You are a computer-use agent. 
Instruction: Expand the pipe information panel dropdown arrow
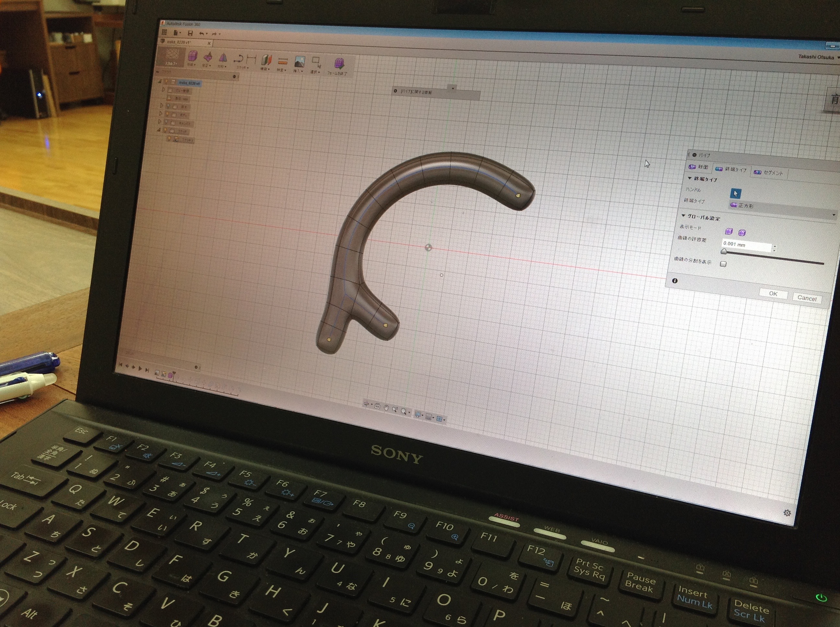point(453,88)
